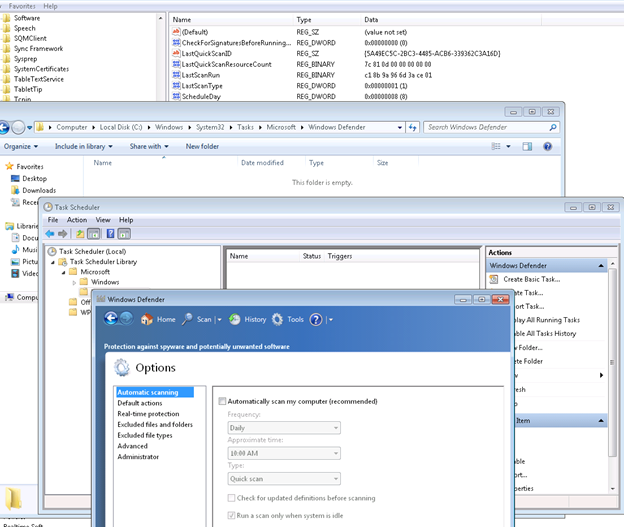Click Task Scheduler up one level icon
Viewport: 624px width, 527px height.
tap(80, 234)
